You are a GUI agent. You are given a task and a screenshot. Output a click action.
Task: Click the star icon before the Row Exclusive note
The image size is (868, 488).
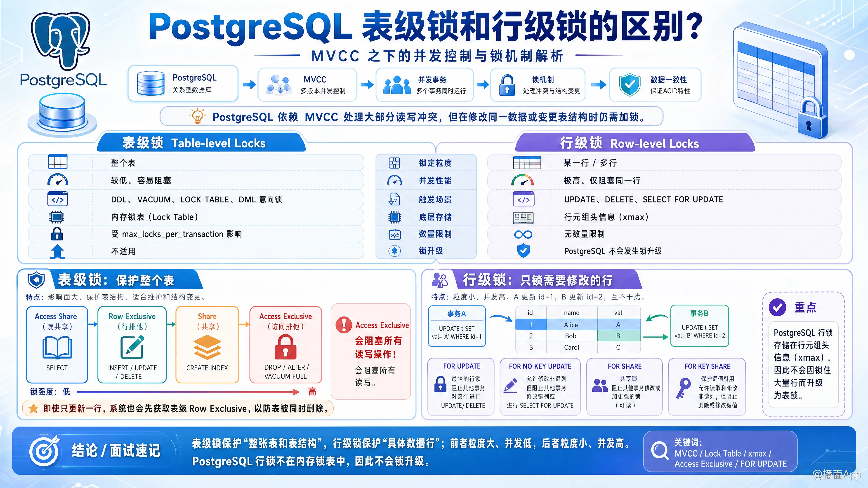coord(33,408)
